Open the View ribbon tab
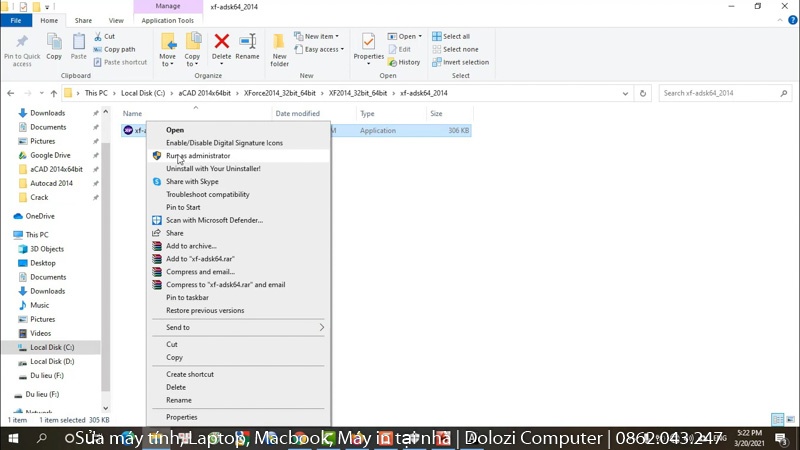Screen dimensions: 800x450 click(x=116, y=20)
